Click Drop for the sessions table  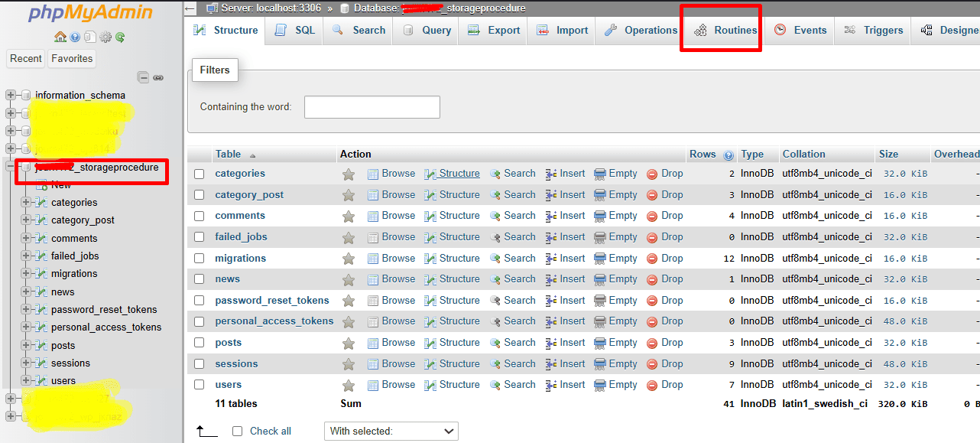[665, 364]
